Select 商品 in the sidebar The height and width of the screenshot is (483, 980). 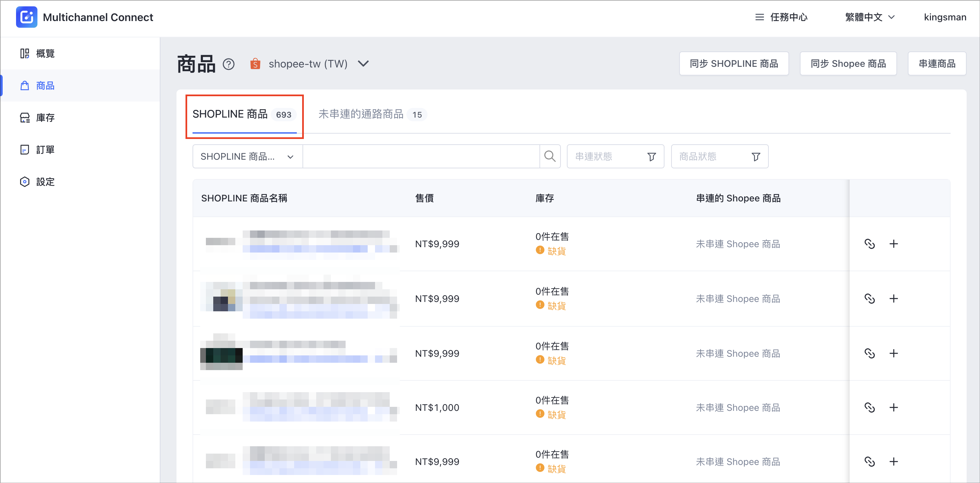80,86
